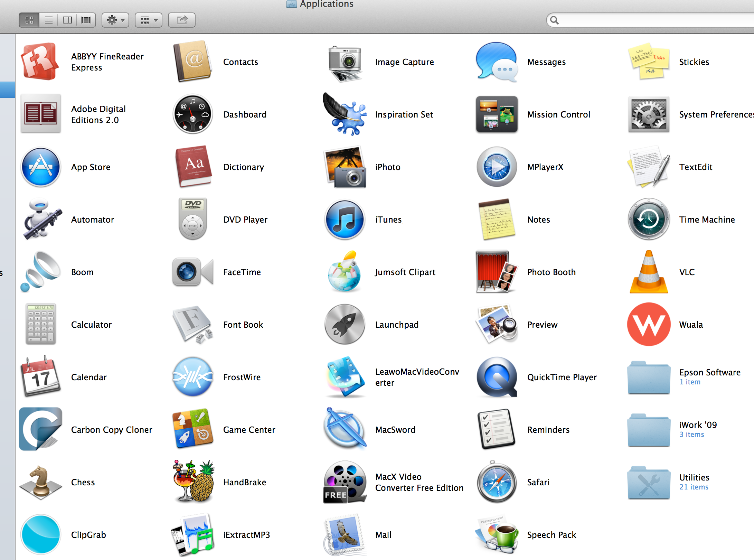Select the Image Capture camera icon
This screenshot has height=560, width=754.
tap(345, 64)
